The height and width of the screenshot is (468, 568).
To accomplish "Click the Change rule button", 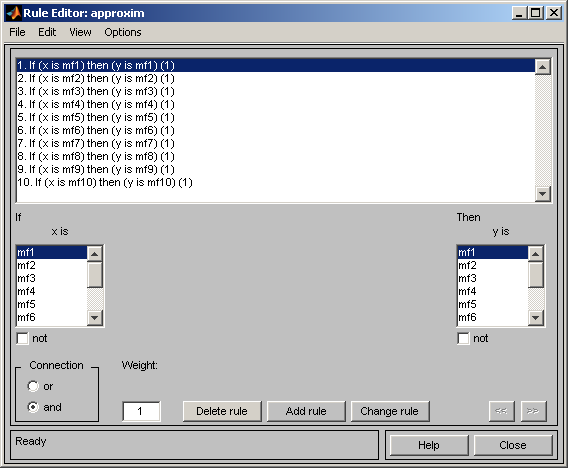I will (390, 411).
